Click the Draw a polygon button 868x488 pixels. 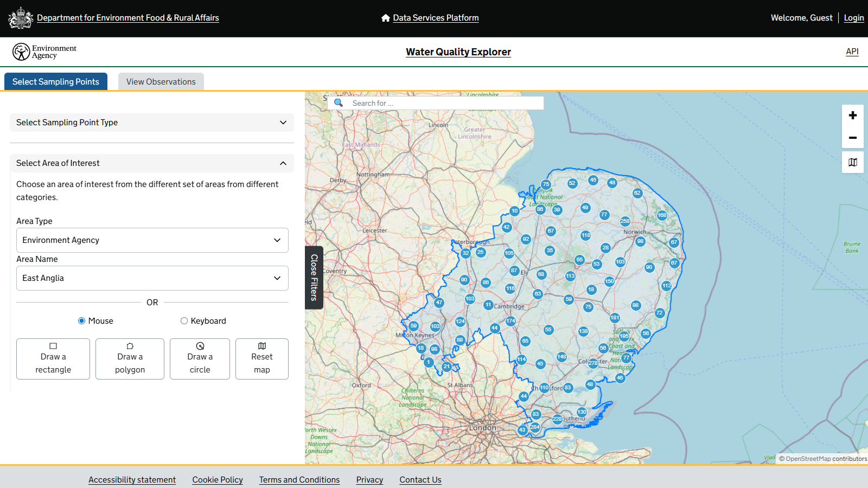pos(130,359)
